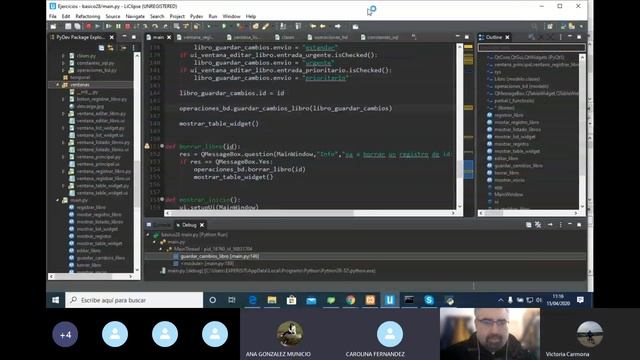Click the paintbrush toolbar icon
This screenshot has height=360, width=640.
(x=266, y=27)
